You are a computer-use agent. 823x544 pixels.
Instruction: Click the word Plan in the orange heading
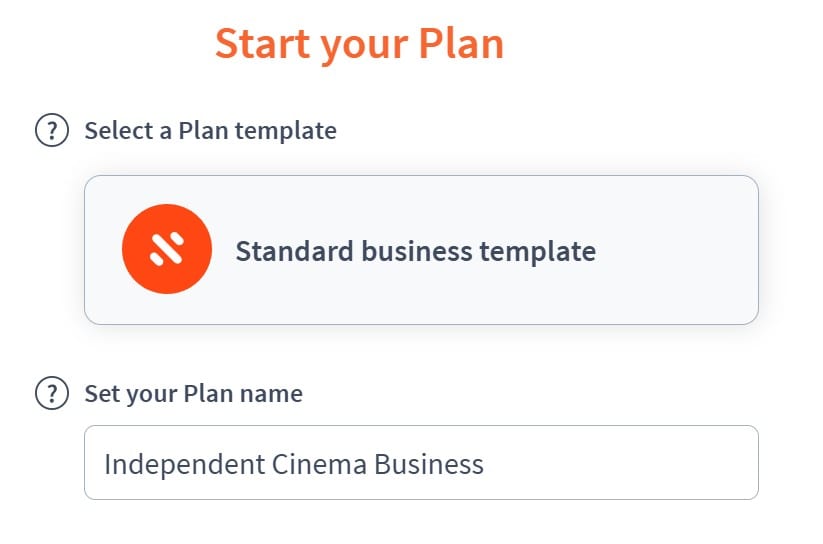pyautogui.click(x=461, y=43)
